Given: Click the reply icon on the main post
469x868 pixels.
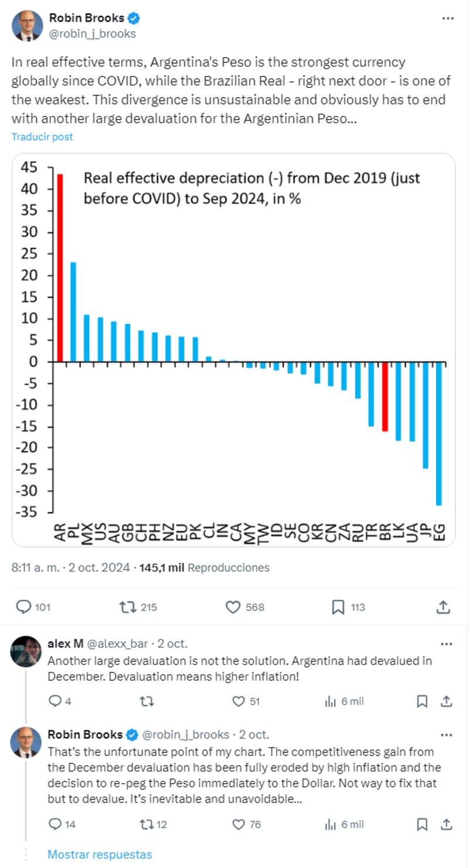Looking at the screenshot, I should pyautogui.click(x=23, y=607).
